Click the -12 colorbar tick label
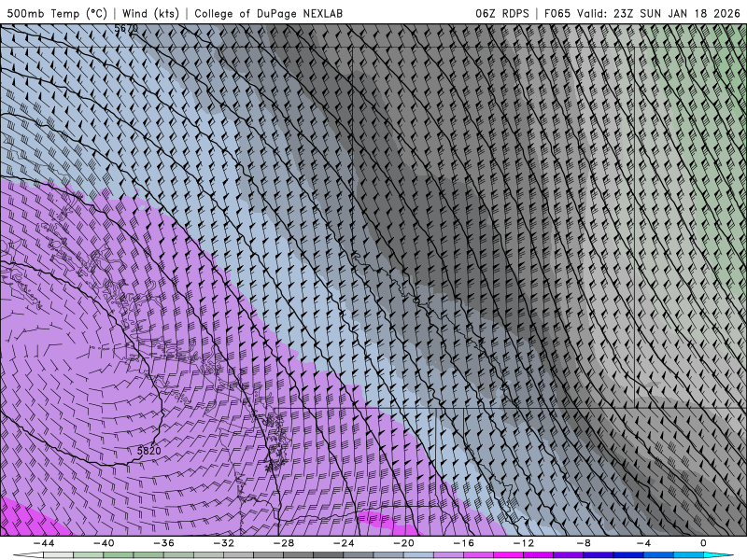This screenshot has height=560, width=747. point(524,543)
